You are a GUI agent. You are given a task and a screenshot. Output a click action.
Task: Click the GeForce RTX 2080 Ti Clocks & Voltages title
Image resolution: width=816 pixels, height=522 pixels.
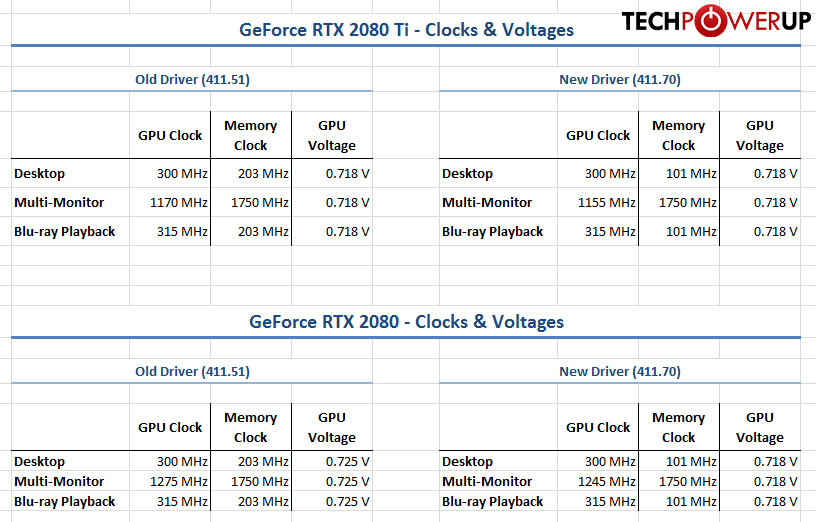(406, 30)
